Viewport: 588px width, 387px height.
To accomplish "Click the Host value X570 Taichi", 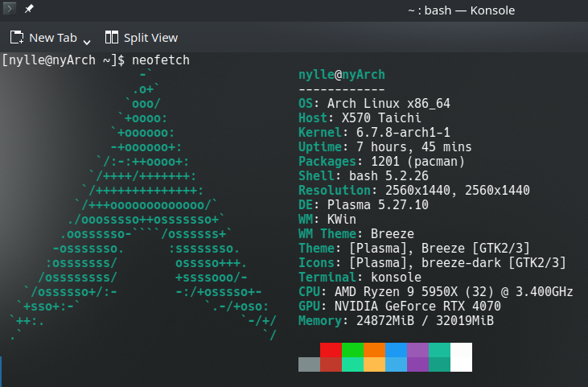I will [381, 118].
